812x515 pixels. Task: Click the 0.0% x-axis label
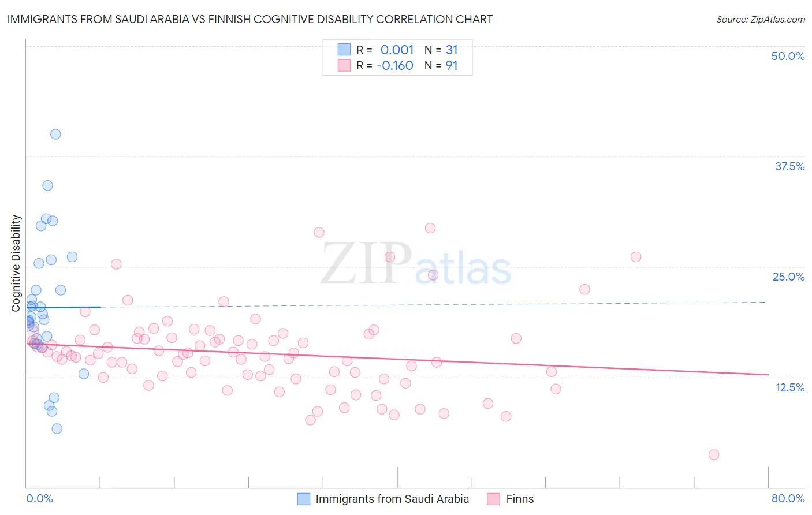click(40, 498)
